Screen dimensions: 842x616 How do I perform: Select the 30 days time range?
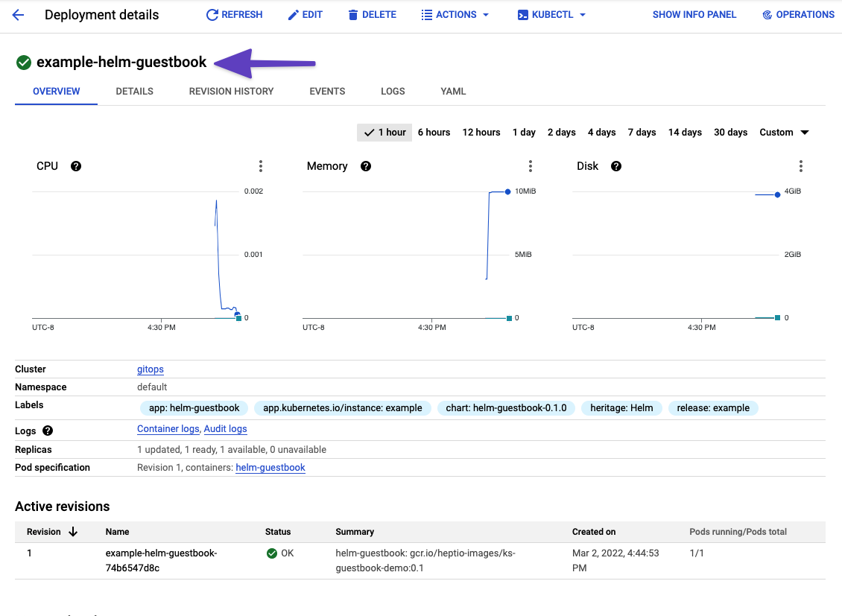(x=730, y=132)
